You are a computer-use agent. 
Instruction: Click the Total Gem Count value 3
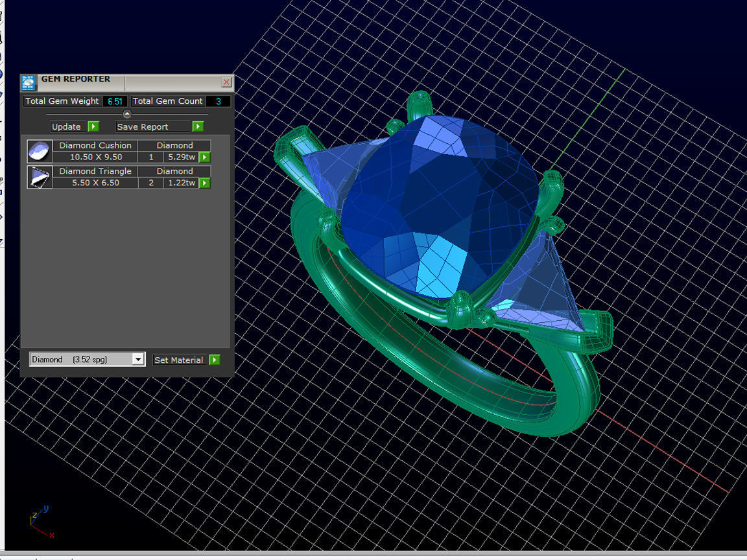click(218, 101)
